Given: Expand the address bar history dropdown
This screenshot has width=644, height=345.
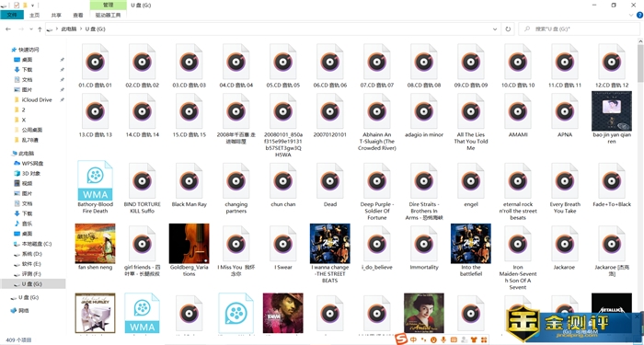Looking at the screenshot, I should click(495, 29).
